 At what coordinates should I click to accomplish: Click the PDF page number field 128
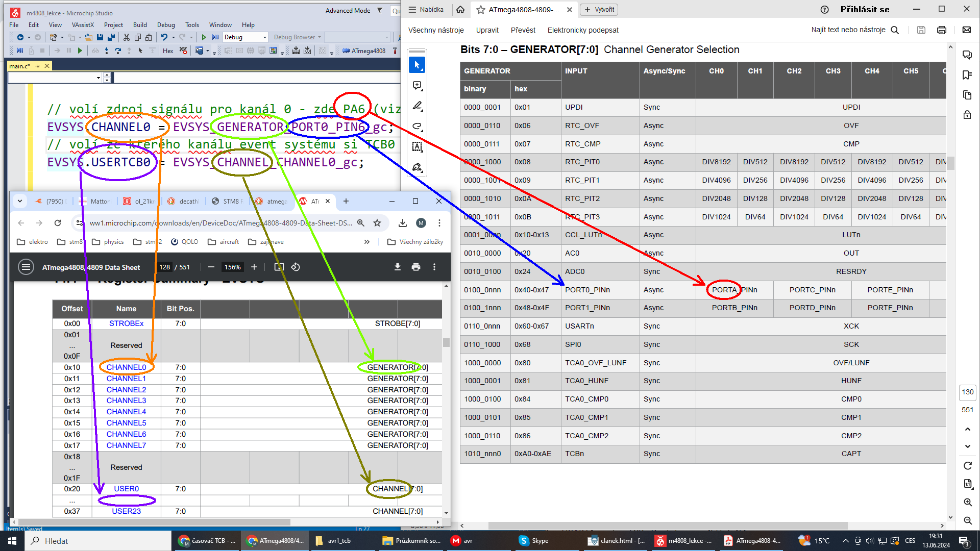tap(164, 267)
